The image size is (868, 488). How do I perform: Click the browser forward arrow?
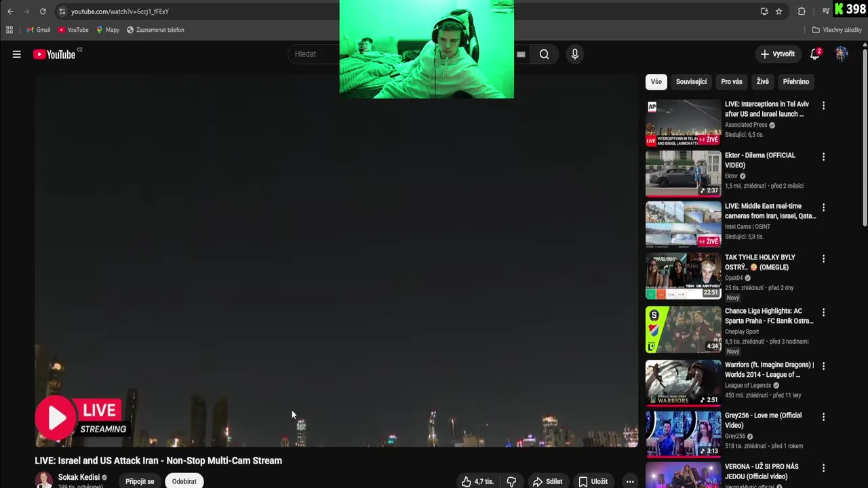[26, 12]
